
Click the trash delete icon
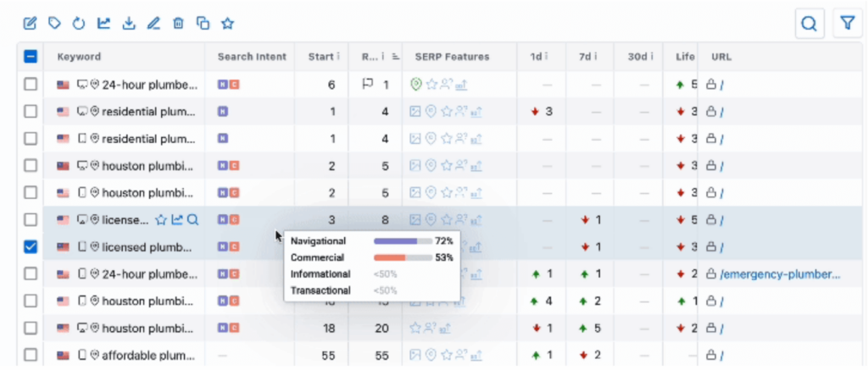point(178,23)
